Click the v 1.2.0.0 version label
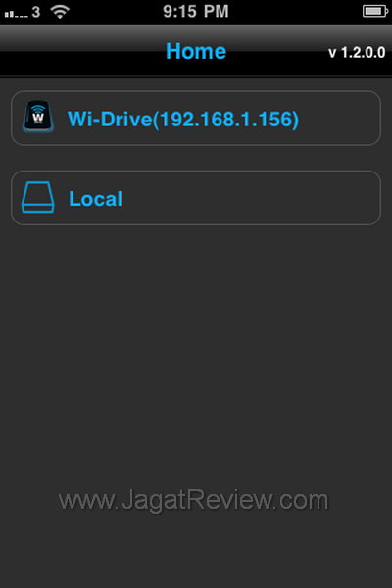This screenshot has height=588, width=392. pyautogui.click(x=357, y=53)
